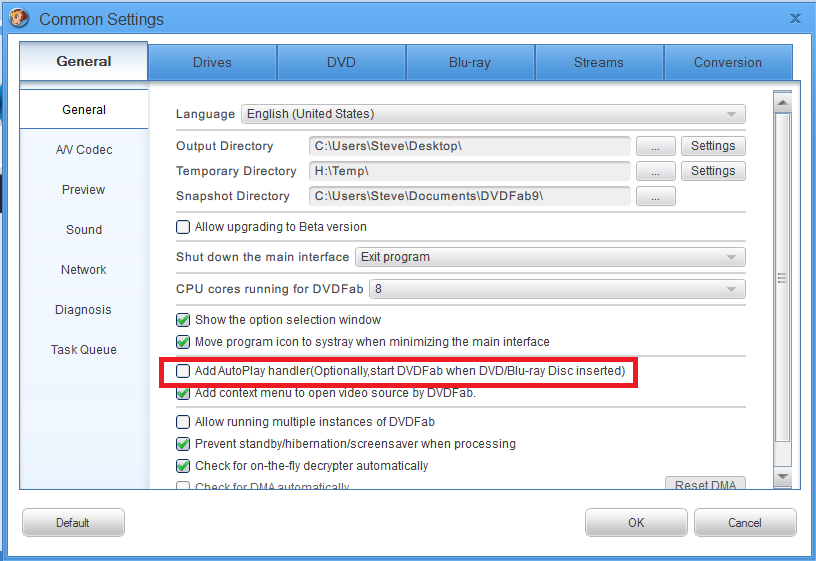Open the Blu-ray tab
This screenshot has height=561, width=816.
[x=470, y=62]
